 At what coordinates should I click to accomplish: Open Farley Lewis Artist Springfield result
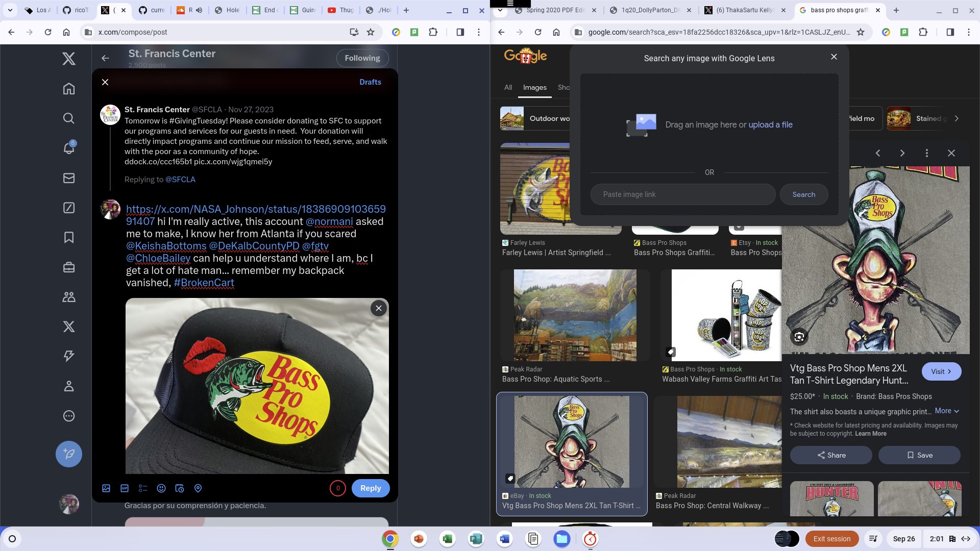pyautogui.click(x=556, y=253)
